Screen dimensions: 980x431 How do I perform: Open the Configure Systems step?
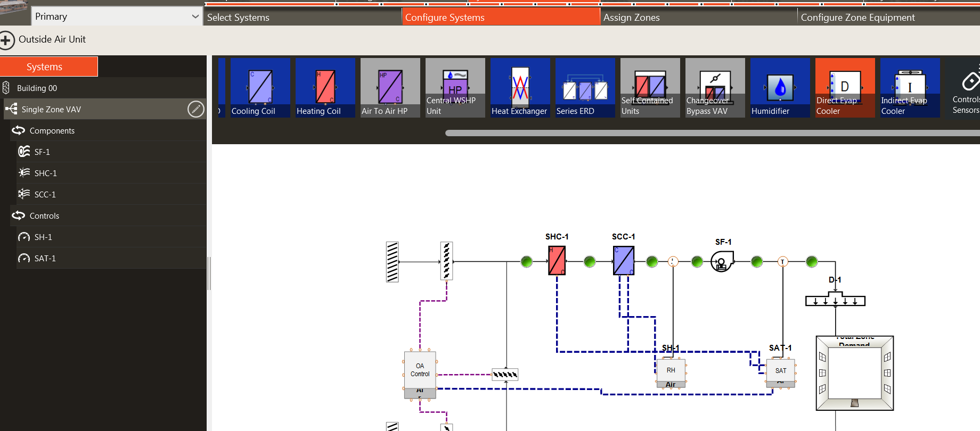501,17
